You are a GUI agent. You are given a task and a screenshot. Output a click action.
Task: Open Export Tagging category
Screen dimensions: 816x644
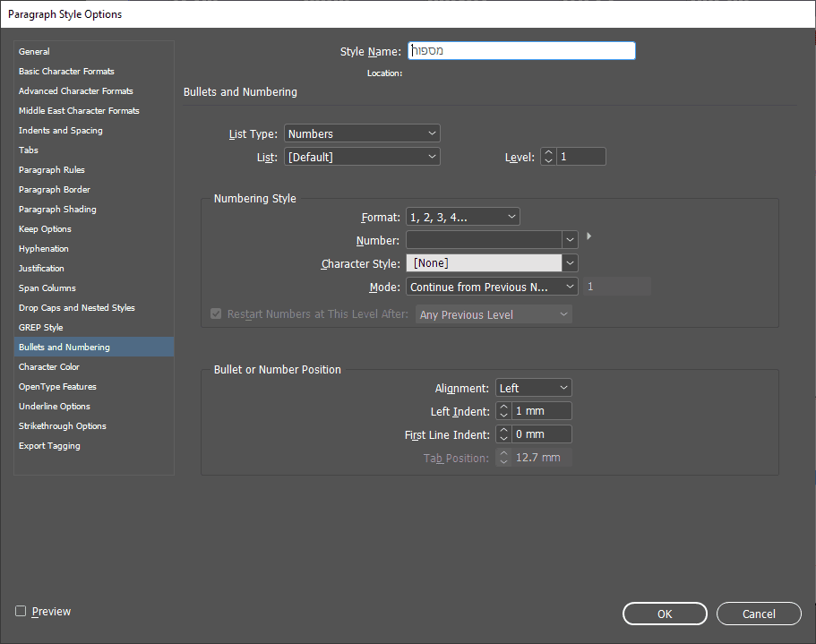point(94,446)
